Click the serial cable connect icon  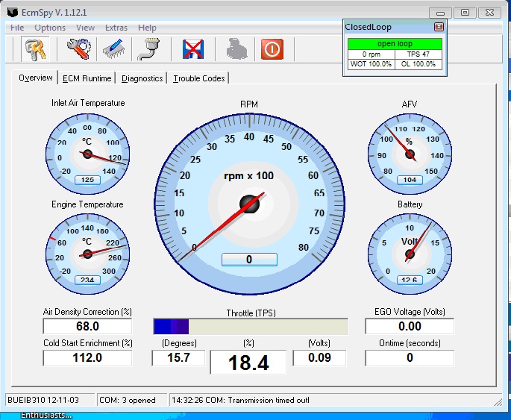[x=149, y=49]
